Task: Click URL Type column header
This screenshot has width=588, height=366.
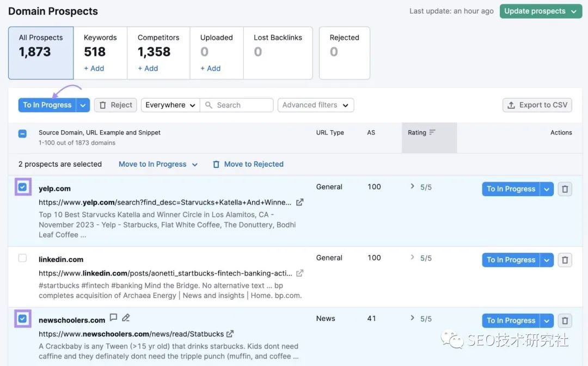Action: [x=330, y=132]
